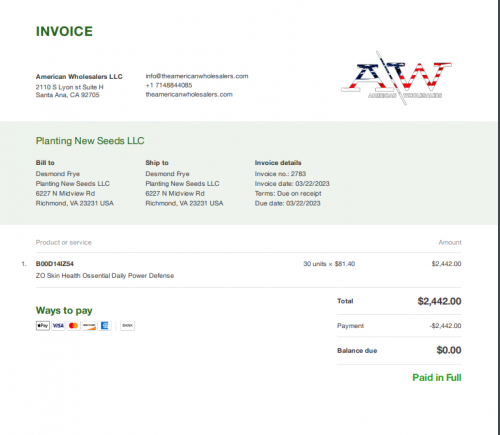This screenshot has height=435, width=500.
Task: Click the Paid in Full status text
Action: tap(437, 378)
